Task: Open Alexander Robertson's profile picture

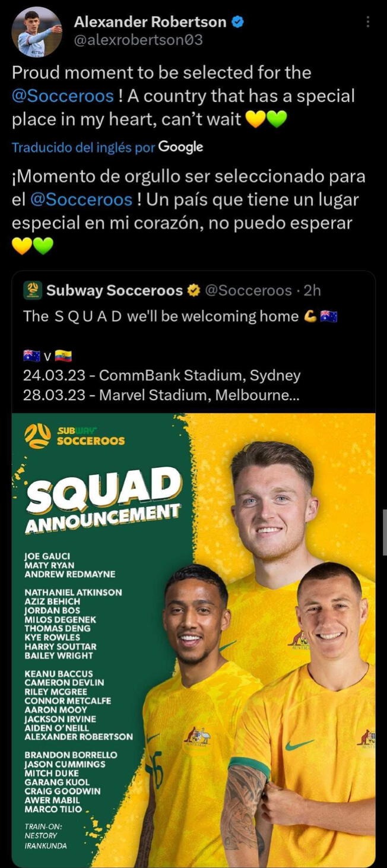Action: [x=37, y=32]
